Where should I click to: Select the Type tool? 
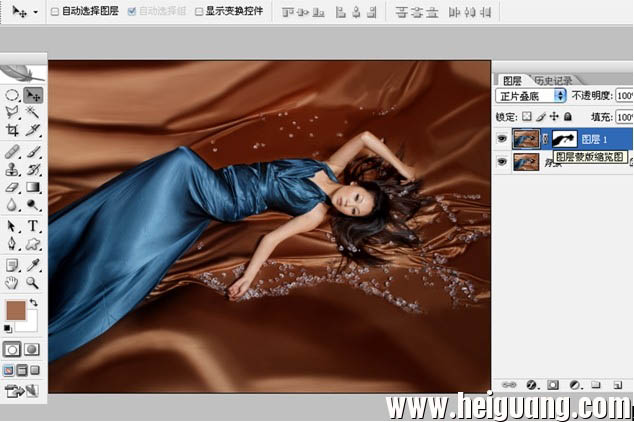click(x=33, y=226)
